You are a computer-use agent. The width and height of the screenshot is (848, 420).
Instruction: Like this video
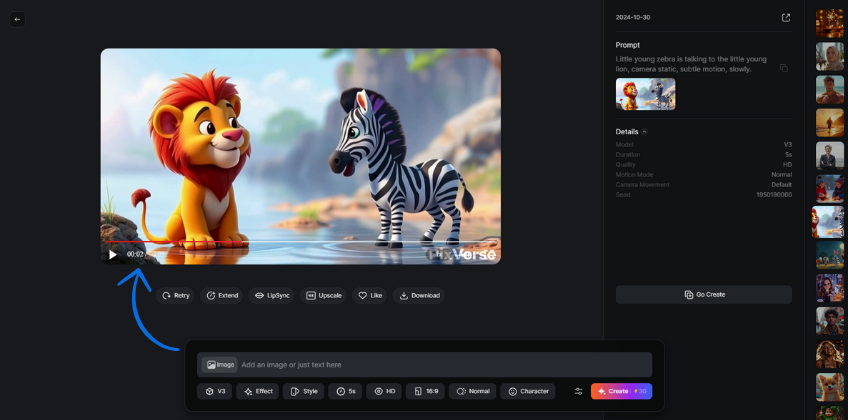coord(370,296)
